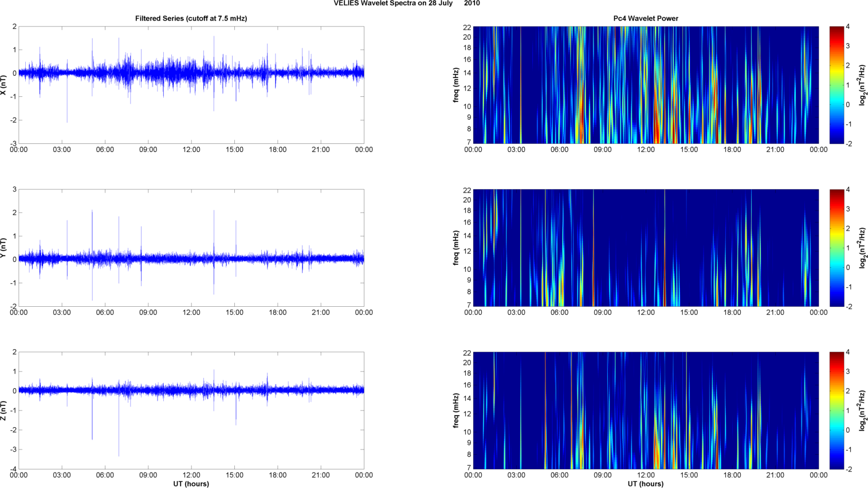The height and width of the screenshot is (488, 868).
Task: Click freq (mHz) label of top spectrogram
Action: click(456, 85)
